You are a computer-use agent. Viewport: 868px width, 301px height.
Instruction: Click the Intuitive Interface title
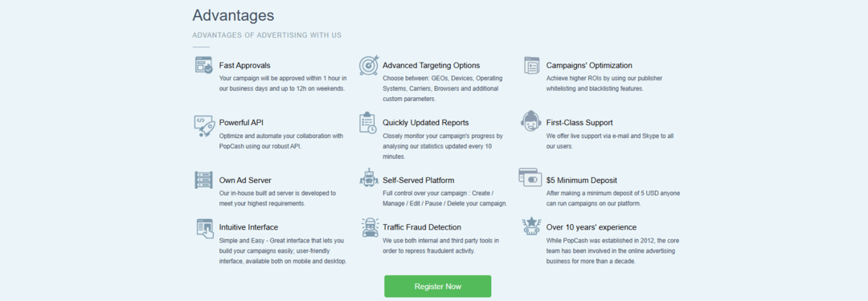tap(248, 227)
